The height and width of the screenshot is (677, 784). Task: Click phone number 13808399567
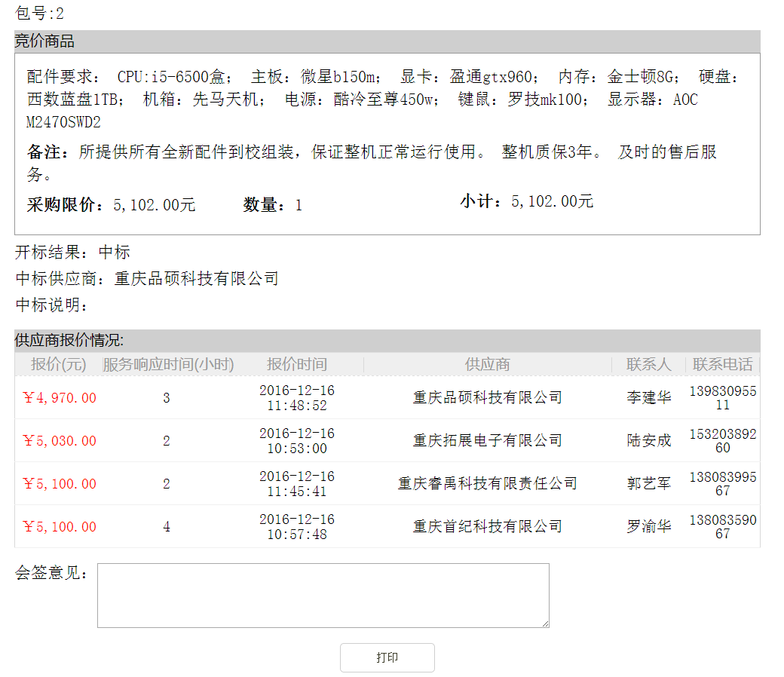tap(722, 483)
